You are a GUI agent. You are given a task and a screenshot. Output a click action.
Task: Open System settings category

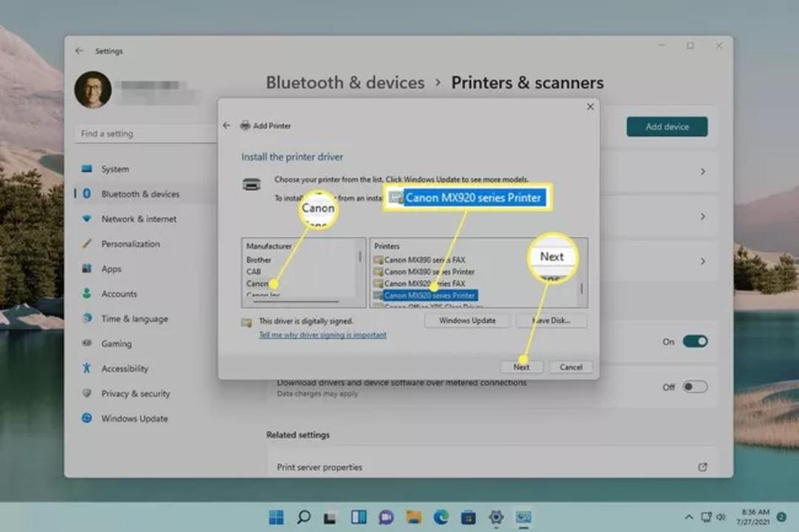(115, 169)
